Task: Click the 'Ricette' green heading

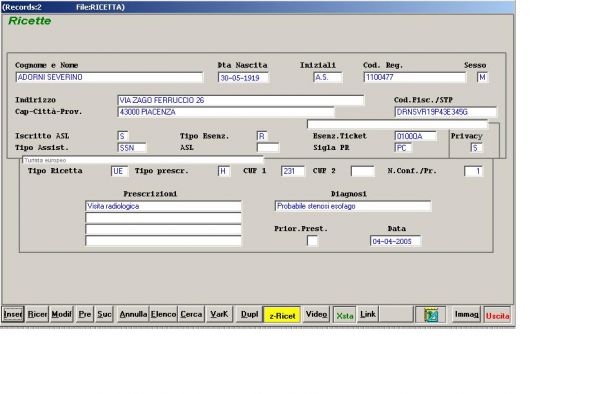Action: click(x=29, y=21)
